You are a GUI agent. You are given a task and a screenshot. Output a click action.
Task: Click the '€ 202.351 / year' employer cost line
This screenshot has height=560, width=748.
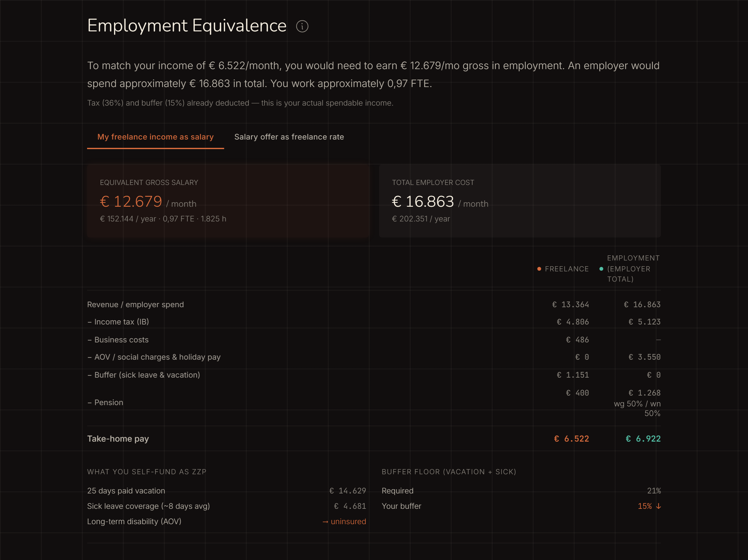(421, 219)
